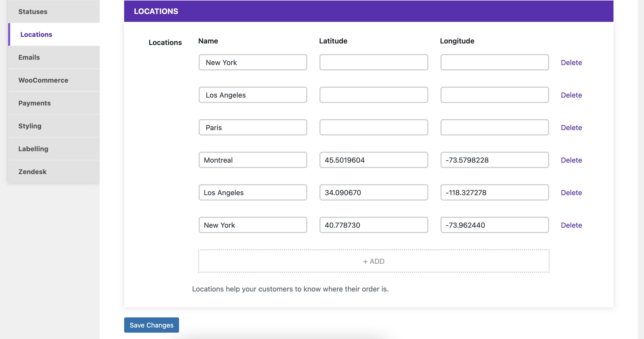
Task: Delete the second New York entry
Action: pos(572,225)
